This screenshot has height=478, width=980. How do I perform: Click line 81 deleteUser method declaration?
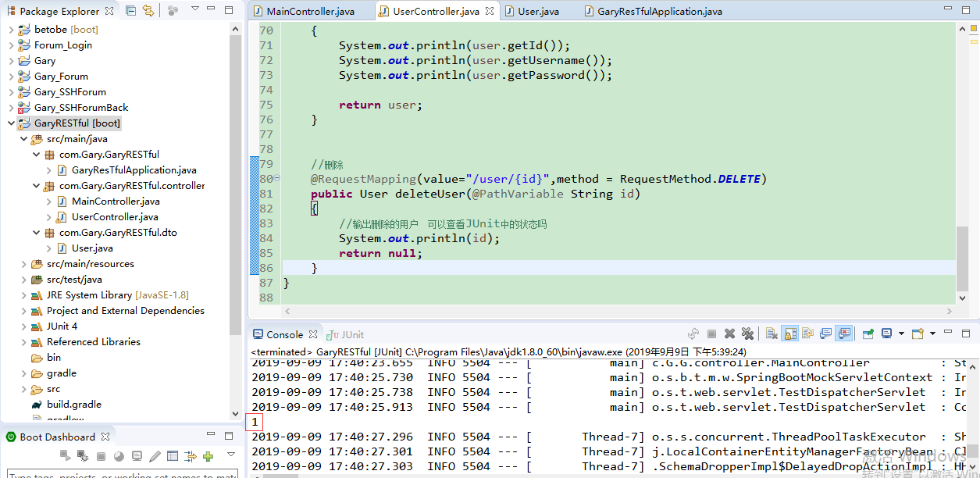(476, 194)
